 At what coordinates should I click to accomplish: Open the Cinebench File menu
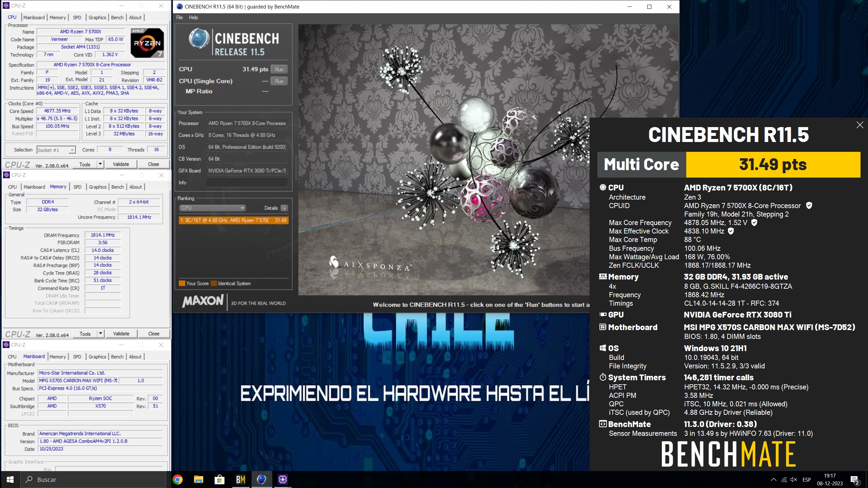(x=179, y=17)
